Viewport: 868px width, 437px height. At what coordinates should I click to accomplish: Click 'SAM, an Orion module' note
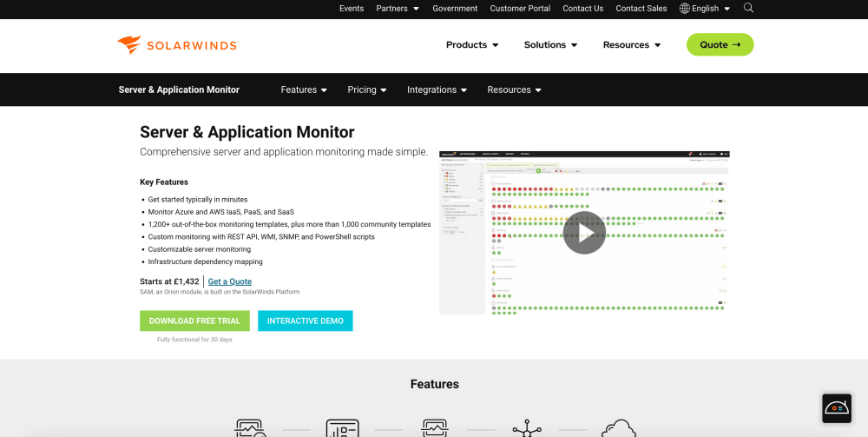coord(220,291)
